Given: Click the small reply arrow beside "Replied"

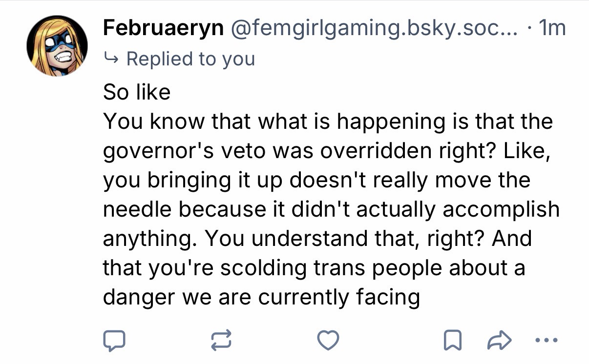Looking at the screenshot, I should click(x=111, y=59).
